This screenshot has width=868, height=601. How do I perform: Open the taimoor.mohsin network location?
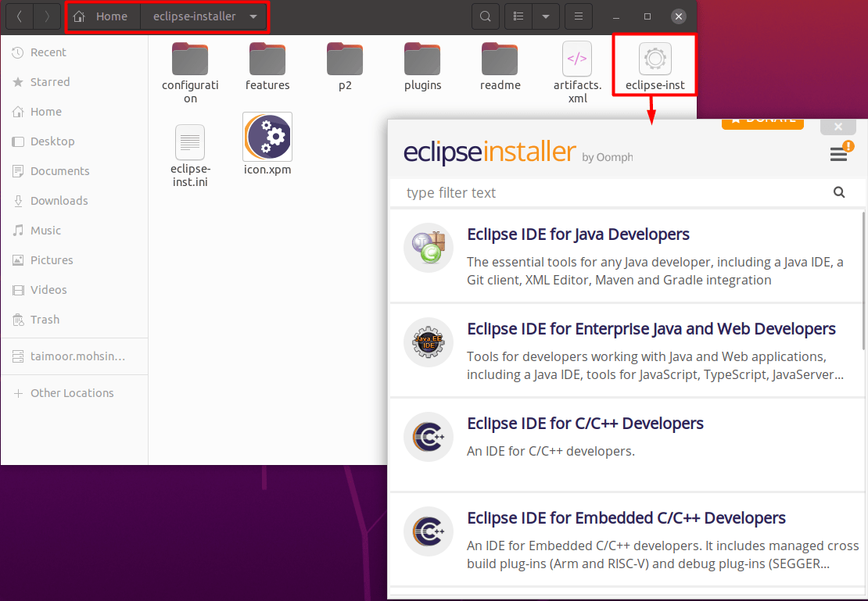pos(74,356)
